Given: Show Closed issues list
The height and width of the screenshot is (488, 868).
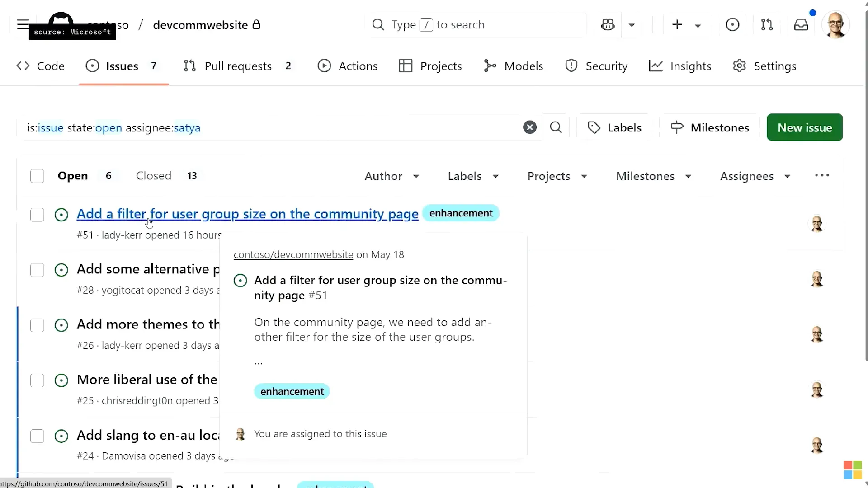Looking at the screenshot, I should [x=167, y=176].
